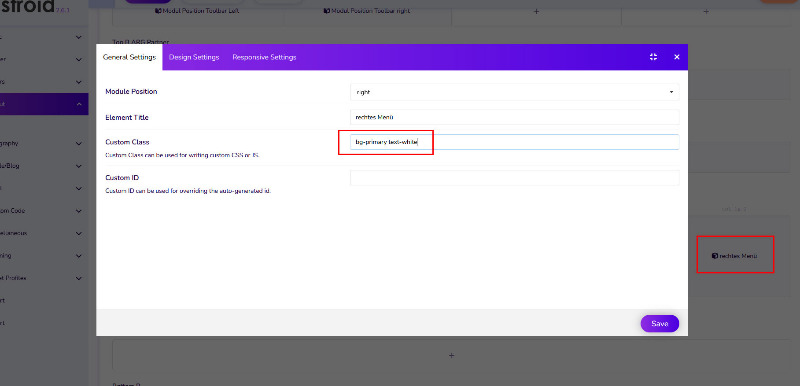Click plus icon right after Modul Position Toolbar right
The image size is (800, 386).
click(536, 11)
